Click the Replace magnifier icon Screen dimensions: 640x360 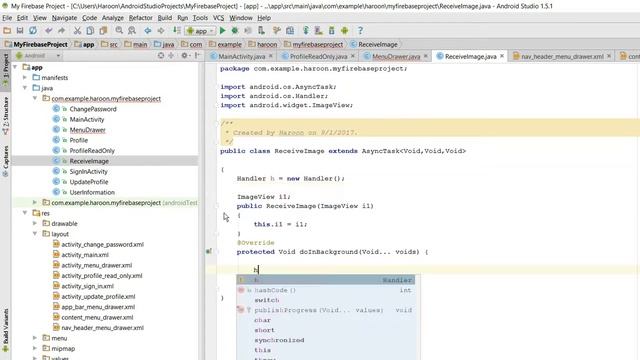click(x=132, y=31)
